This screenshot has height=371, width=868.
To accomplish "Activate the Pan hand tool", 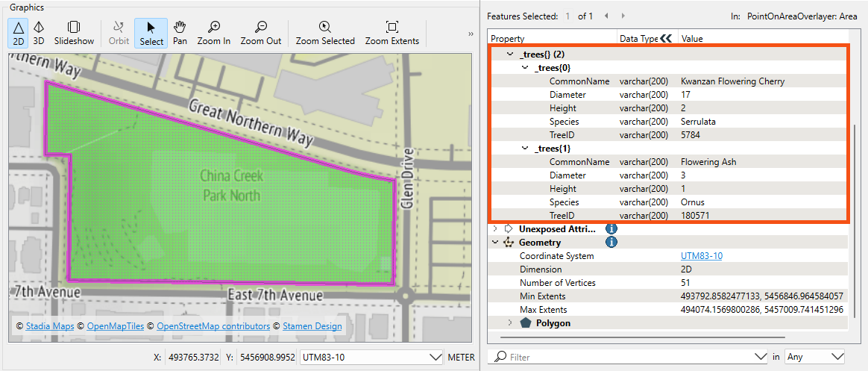I will coord(180,33).
